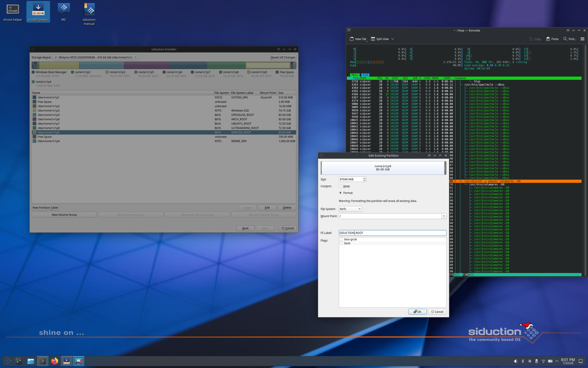Click nvme1n1p3 segment in partition bar
This screenshot has height=368, width=588.
coord(59,65)
